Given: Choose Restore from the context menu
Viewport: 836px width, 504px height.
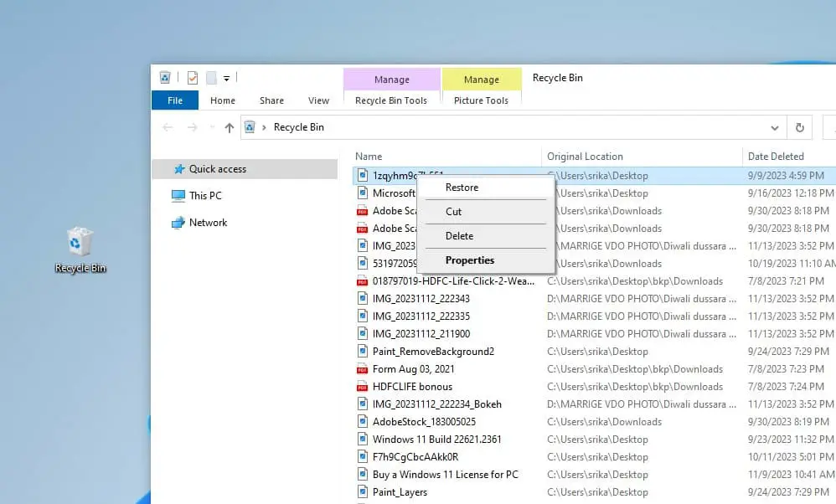Looking at the screenshot, I should tap(462, 188).
